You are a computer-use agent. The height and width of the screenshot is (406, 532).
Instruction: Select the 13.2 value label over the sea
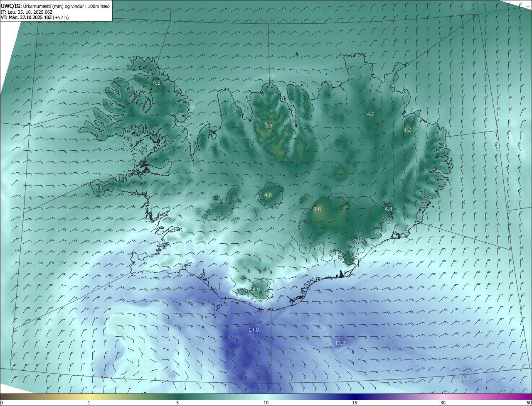pyautogui.click(x=340, y=343)
